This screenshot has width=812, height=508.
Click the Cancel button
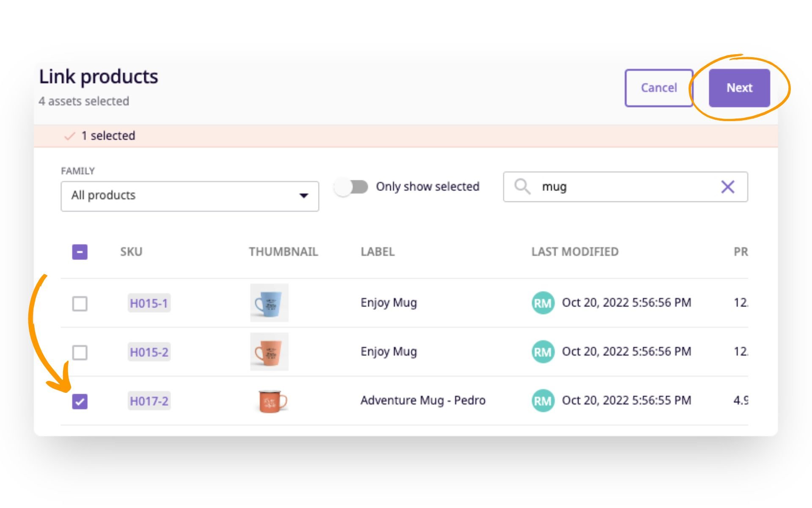(x=658, y=88)
